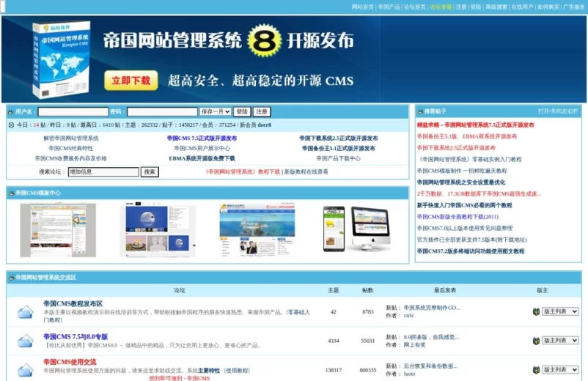Image resolution: width=588 pixels, height=381 pixels.
Task: Click folder icon for 帝国CMS教程发布区 forum
Action: coord(25,311)
